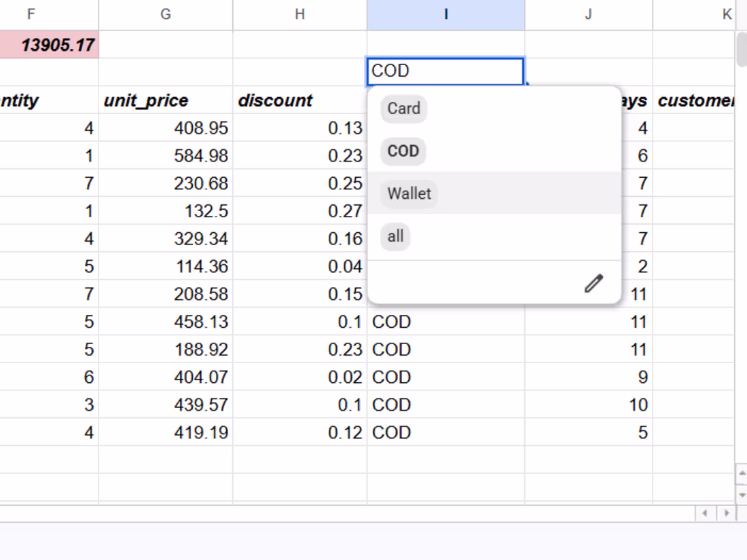Select the cell with unit price 419.19
The image size is (747, 560).
coord(166,432)
